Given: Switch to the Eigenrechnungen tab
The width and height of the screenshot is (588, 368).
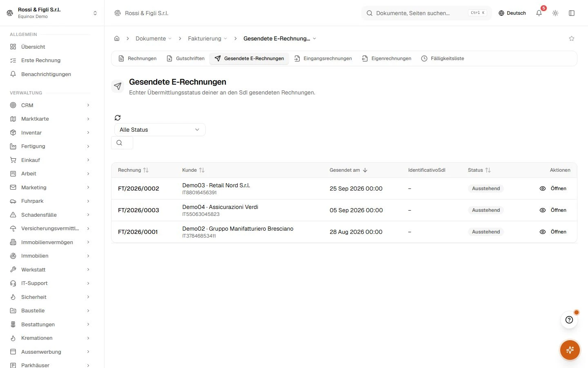Looking at the screenshot, I should (387, 58).
